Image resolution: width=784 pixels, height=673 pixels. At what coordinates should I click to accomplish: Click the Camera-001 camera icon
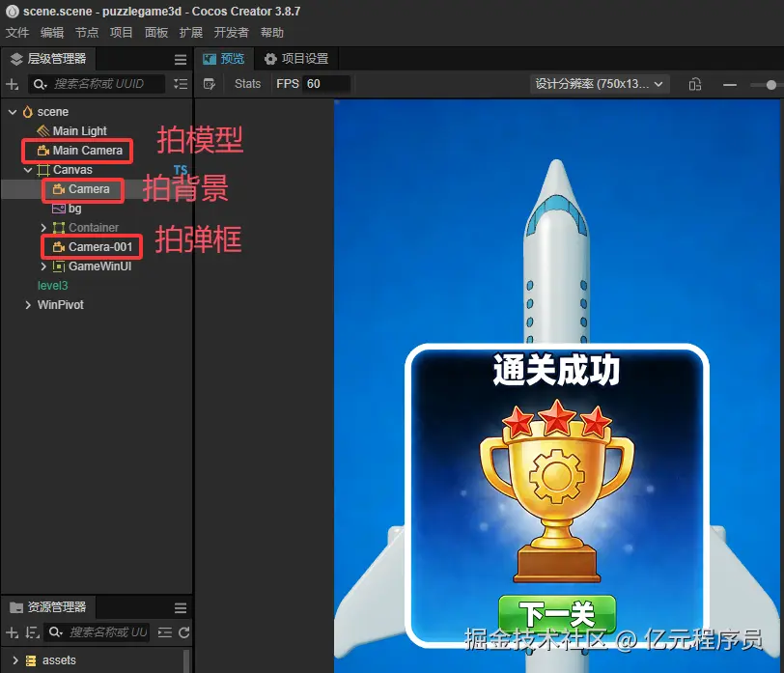coord(59,247)
